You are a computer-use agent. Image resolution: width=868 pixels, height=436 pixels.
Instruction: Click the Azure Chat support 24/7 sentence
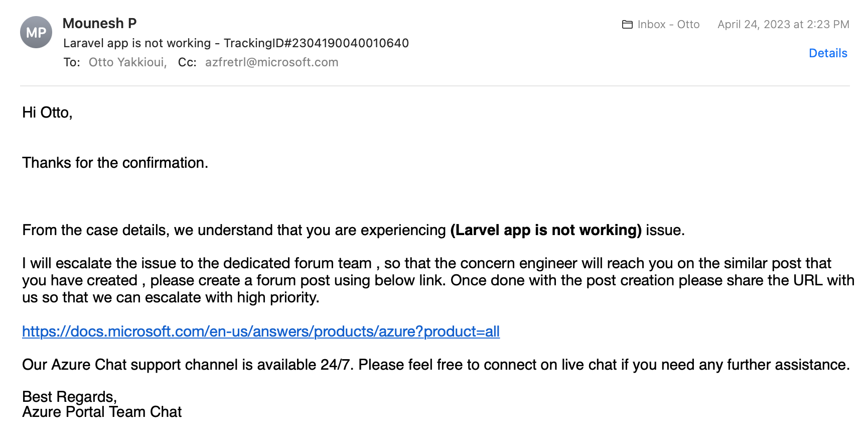[436, 365]
